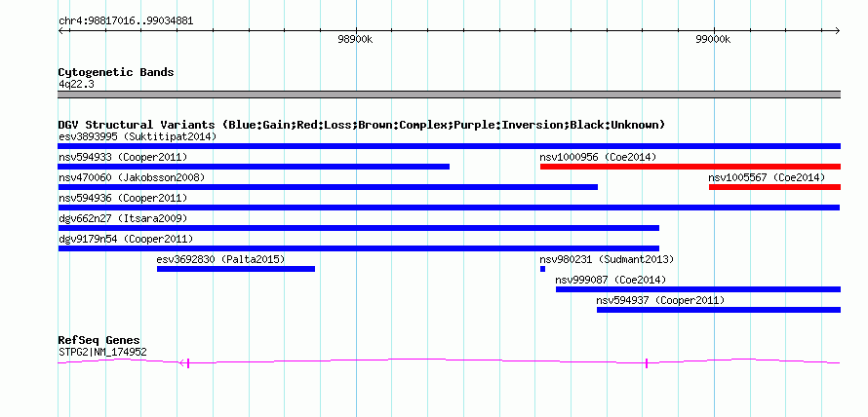This screenshot has height=417, width=868.
Task: Click the RefSeq Genes track title
Action: (99, 340)
